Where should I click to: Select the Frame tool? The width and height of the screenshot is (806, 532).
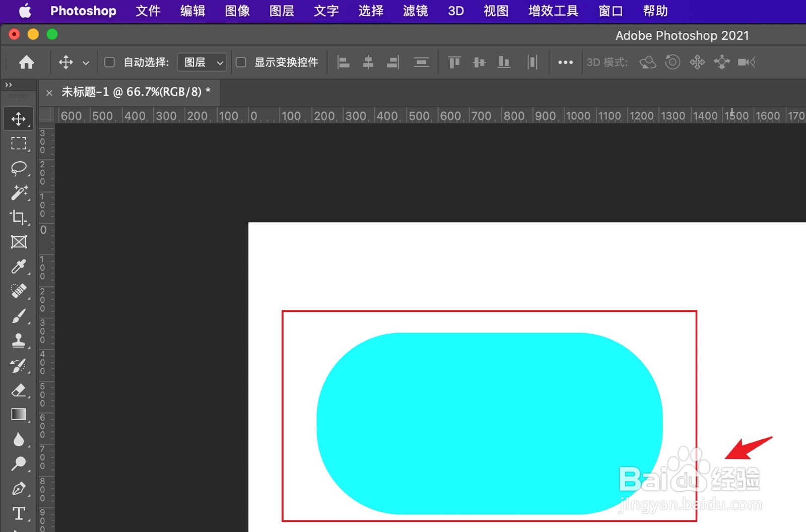pos(19,242)
